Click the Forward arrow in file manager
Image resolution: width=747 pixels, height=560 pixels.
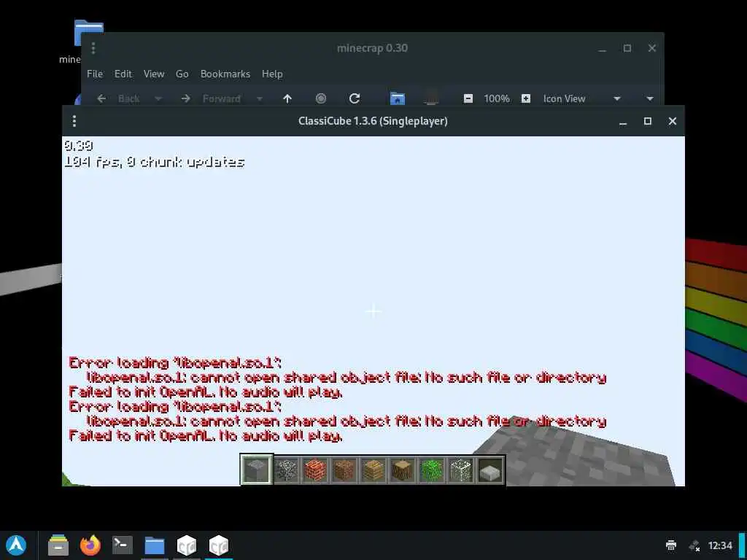pos(186,98)
